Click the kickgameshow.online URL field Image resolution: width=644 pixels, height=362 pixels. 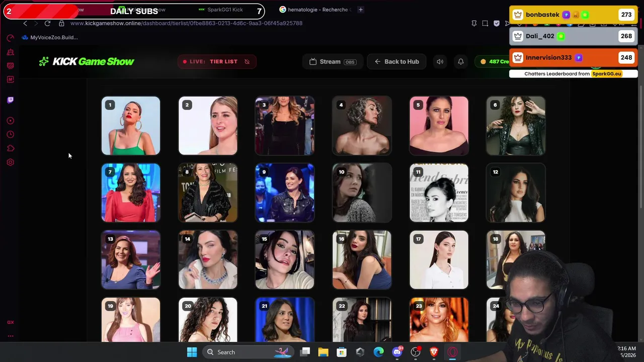[x=186, y=23]
